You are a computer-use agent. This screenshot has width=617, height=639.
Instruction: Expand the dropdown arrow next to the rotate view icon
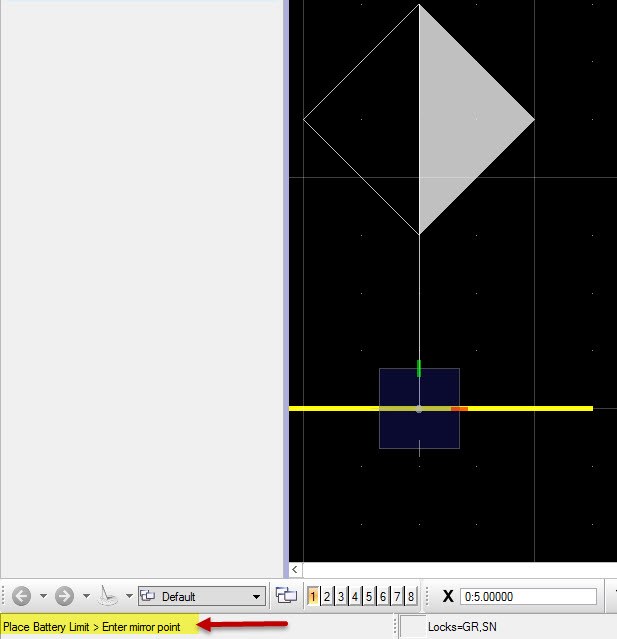click(129, 596)
